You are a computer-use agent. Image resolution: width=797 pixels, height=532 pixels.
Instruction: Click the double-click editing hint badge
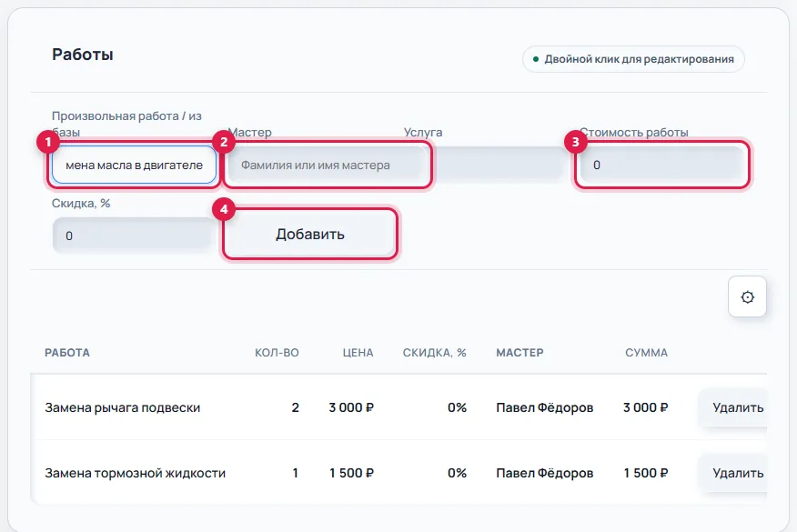pos(633,59)
